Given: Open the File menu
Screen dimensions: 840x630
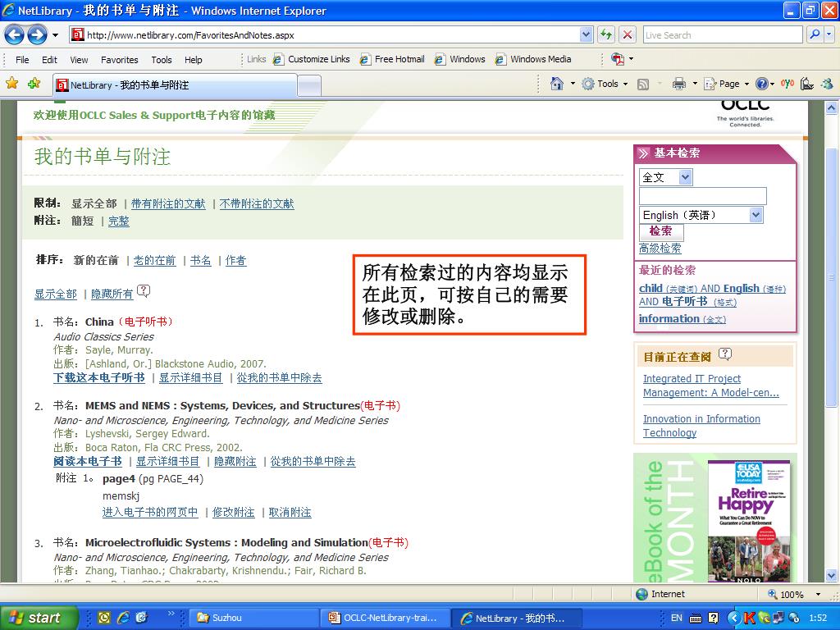Looking at the screenshot, I should click(22, 60).
